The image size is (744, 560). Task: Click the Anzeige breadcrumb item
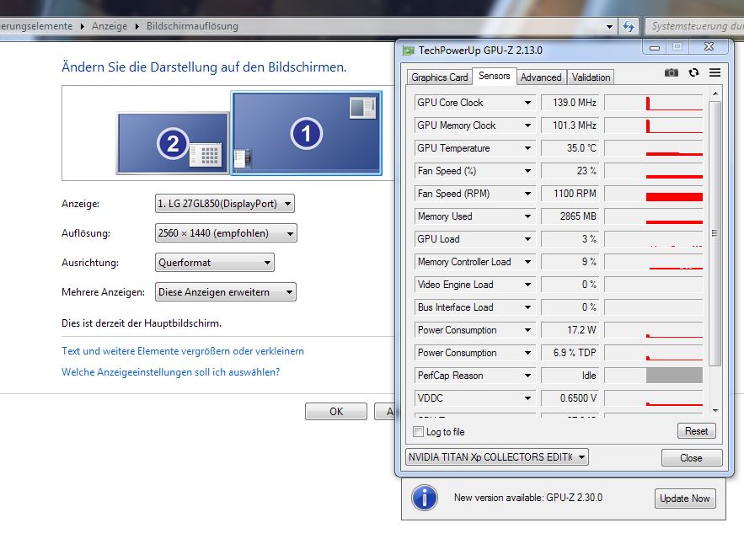[110, 26]
